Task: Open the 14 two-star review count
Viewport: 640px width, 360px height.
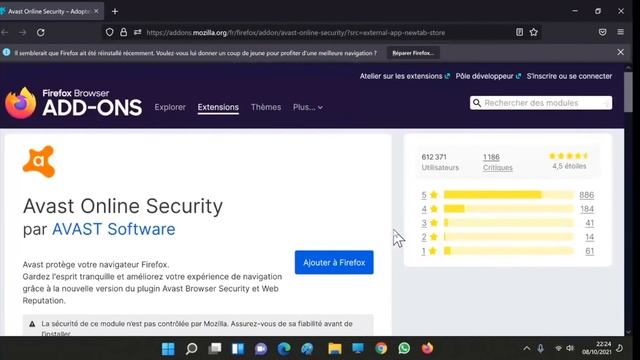Action: 589,237
